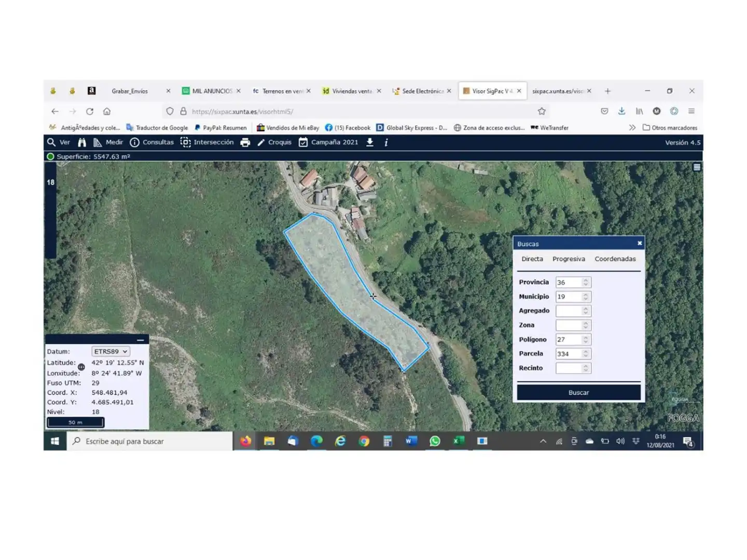Open the Campaña 2021 selector

pos(328,142)
